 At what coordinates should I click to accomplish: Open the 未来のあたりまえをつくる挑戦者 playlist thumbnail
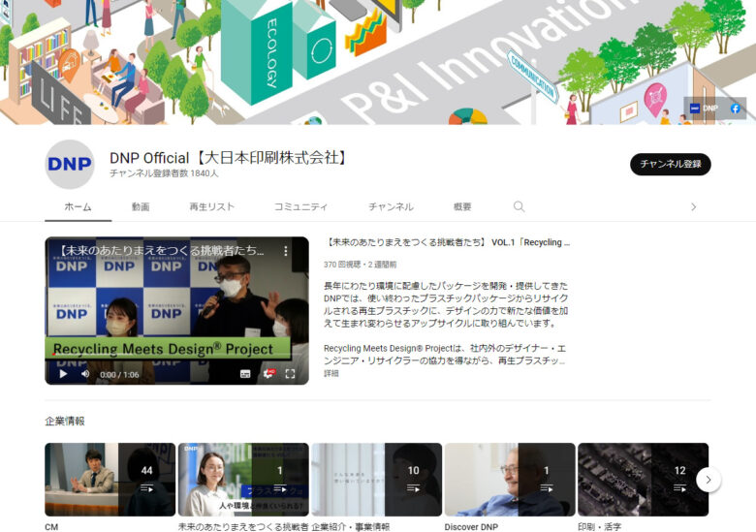coord(243,480)
